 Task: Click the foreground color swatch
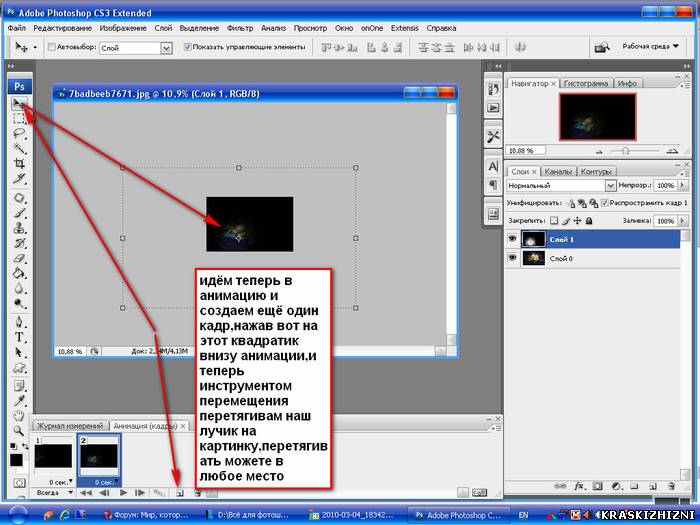click(x=16, y=459)
